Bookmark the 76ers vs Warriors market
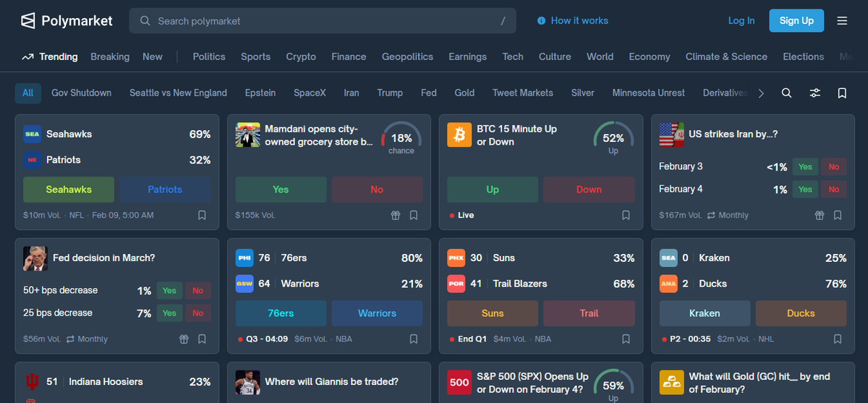 [414, 339]
